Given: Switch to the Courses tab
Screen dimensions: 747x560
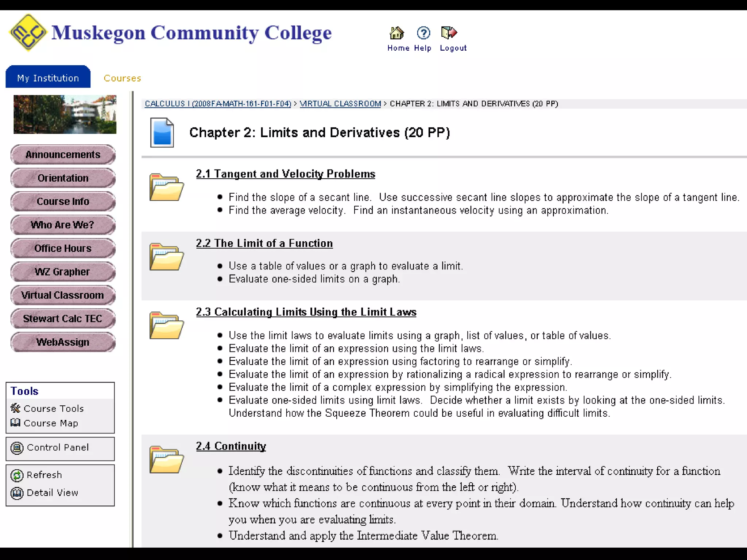Looking at the screenshot, I should click(122, 78).
